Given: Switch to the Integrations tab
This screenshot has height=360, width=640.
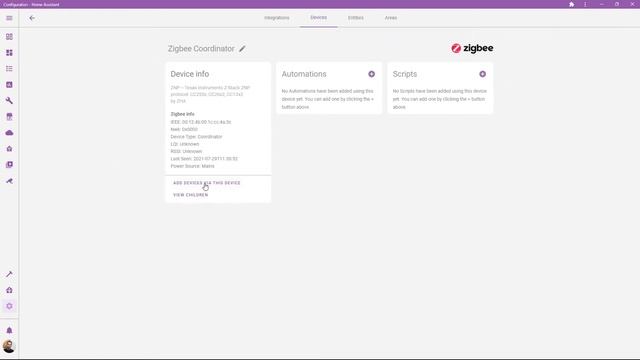Looking at the screenshot, I should point(277,18).
